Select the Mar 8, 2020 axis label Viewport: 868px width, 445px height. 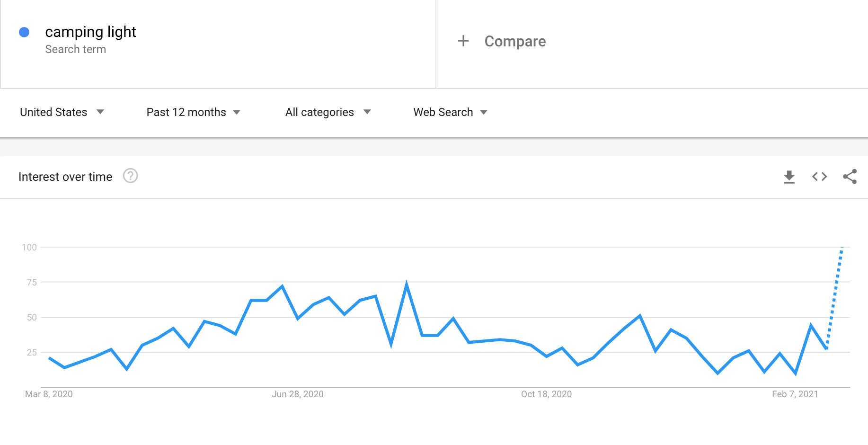pos(49,394)
